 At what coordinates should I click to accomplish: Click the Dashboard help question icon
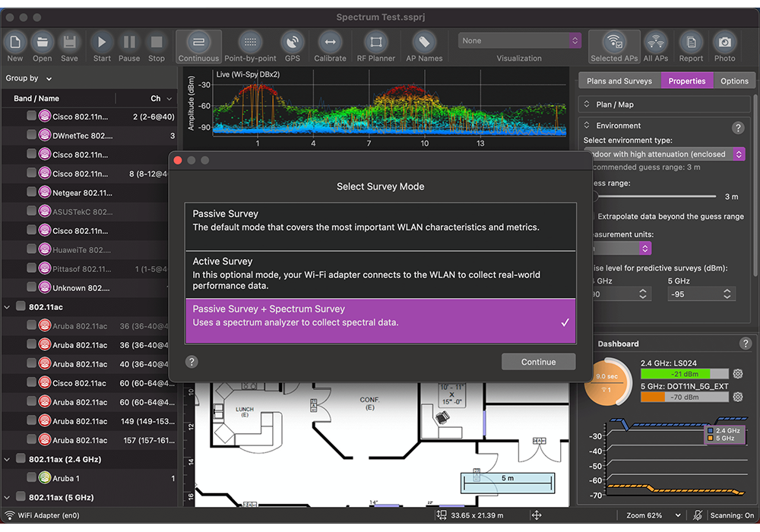(746, 344)
